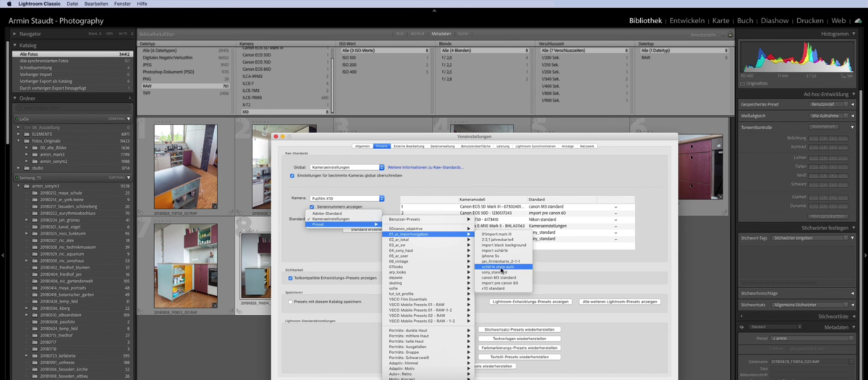Switch to the Externe Bearbeitung preferences tab

pos(408,146)
